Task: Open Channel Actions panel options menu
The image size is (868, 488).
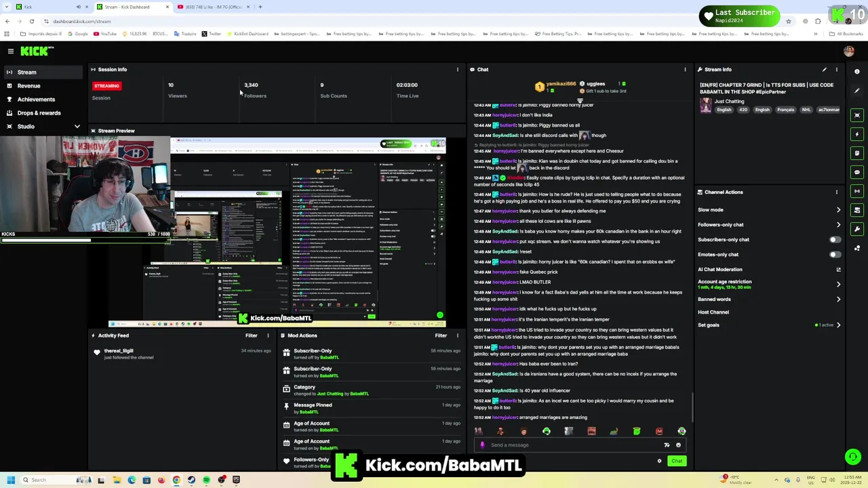Action: [837, 192]
